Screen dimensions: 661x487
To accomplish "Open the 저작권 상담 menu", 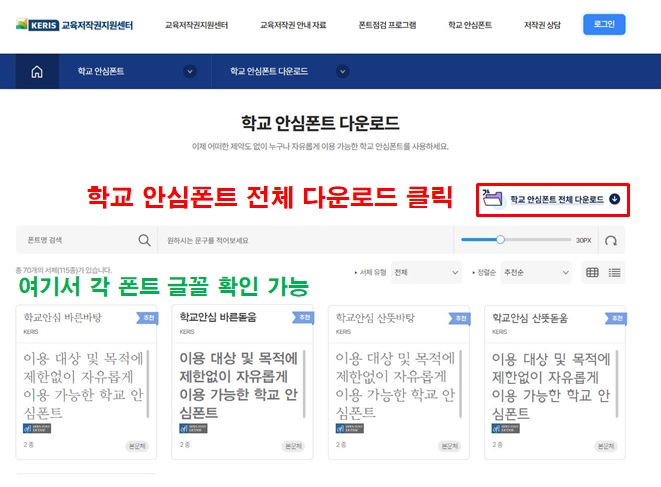I will click(x=542, y=25).
